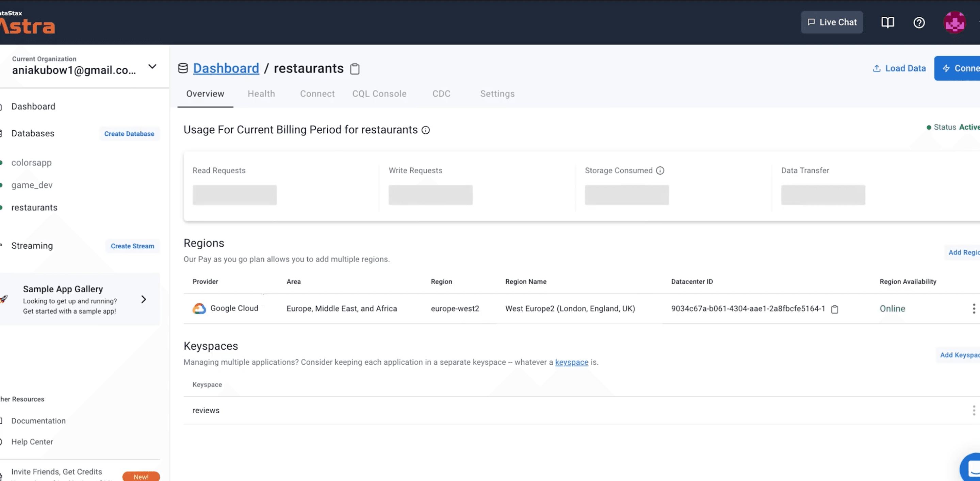Switch to the Health tab
This screenshot has height=481, width=980.
[261, 94]
